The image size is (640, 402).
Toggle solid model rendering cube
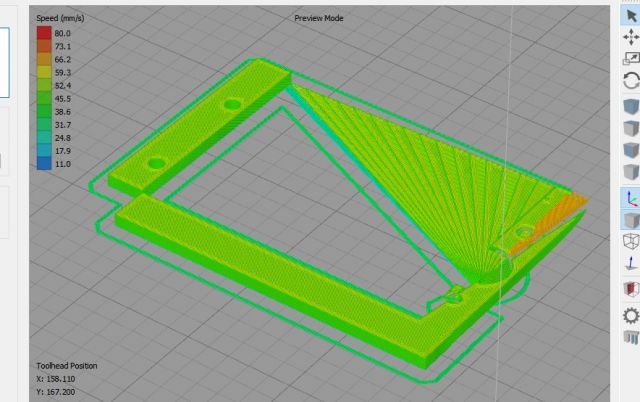630,219
